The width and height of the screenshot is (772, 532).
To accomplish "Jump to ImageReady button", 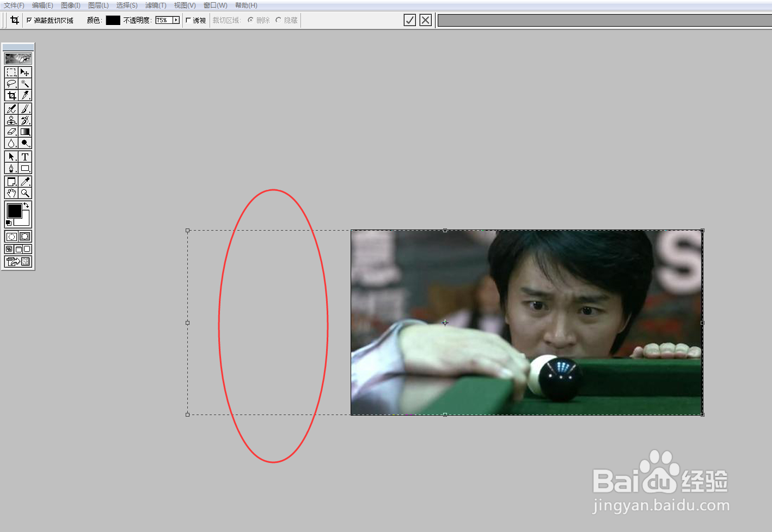I will point(18,262).
